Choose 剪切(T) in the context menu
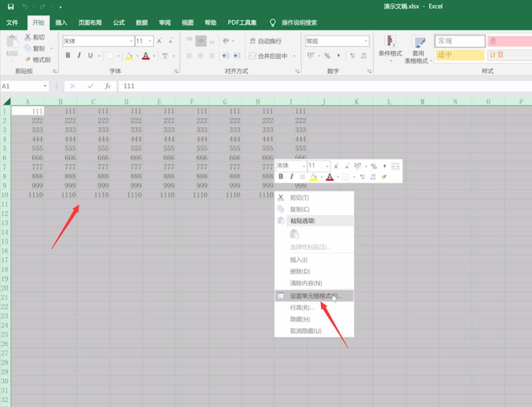532x407 pixels. click(314, 198)
